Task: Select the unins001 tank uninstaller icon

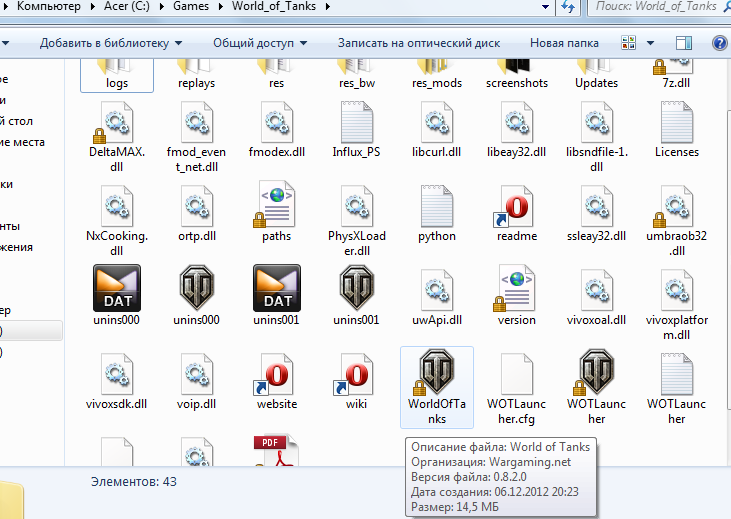Action: 357,288
